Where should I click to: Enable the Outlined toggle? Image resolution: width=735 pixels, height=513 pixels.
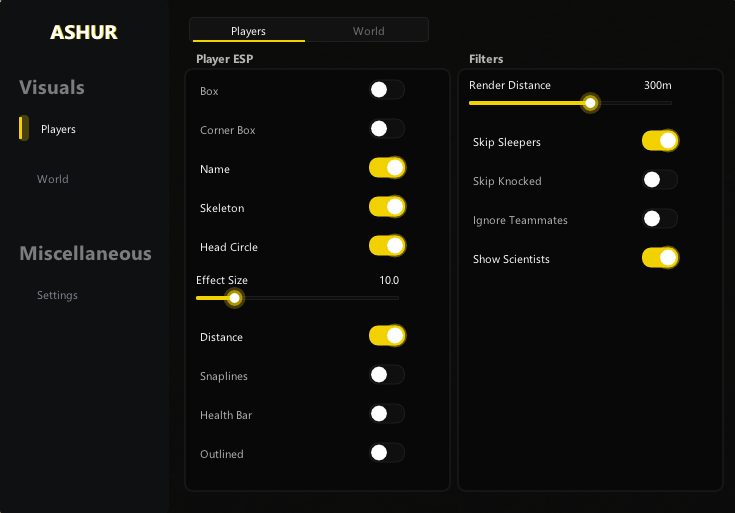click(x=386, y=453)
